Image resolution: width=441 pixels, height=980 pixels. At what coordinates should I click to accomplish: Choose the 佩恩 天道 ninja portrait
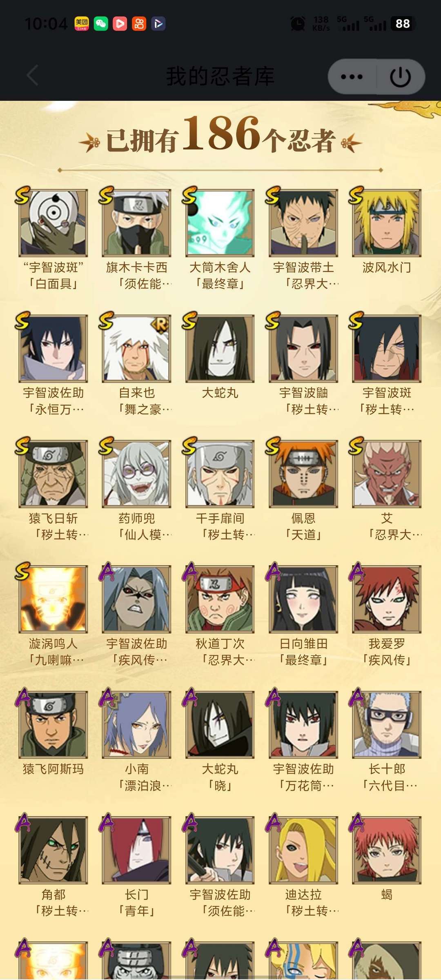pyautogui.click(x=303, y=474)
